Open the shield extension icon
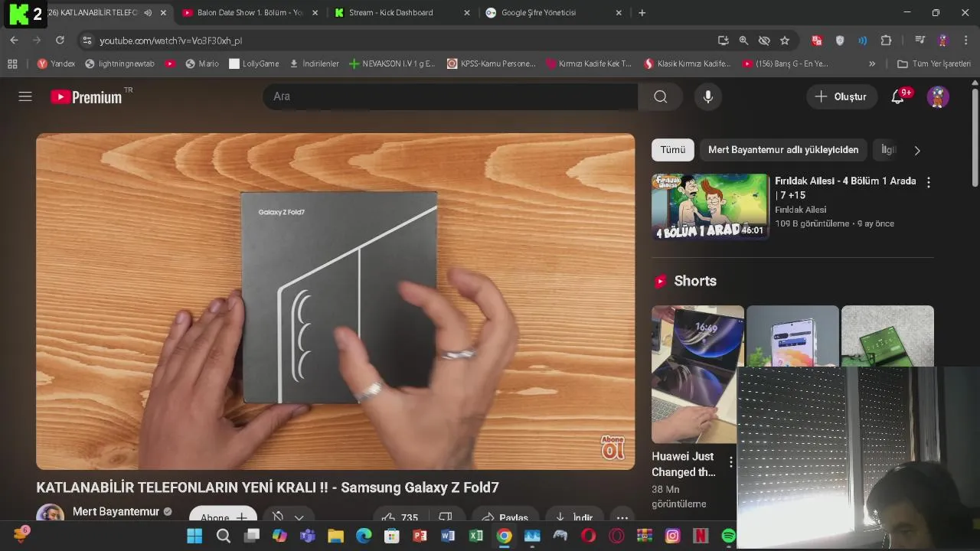 [x=840, y=41]
